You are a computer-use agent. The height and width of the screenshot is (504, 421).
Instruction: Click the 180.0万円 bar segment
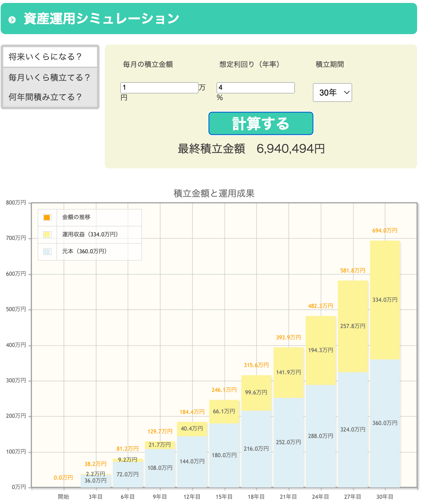point(224,455)
